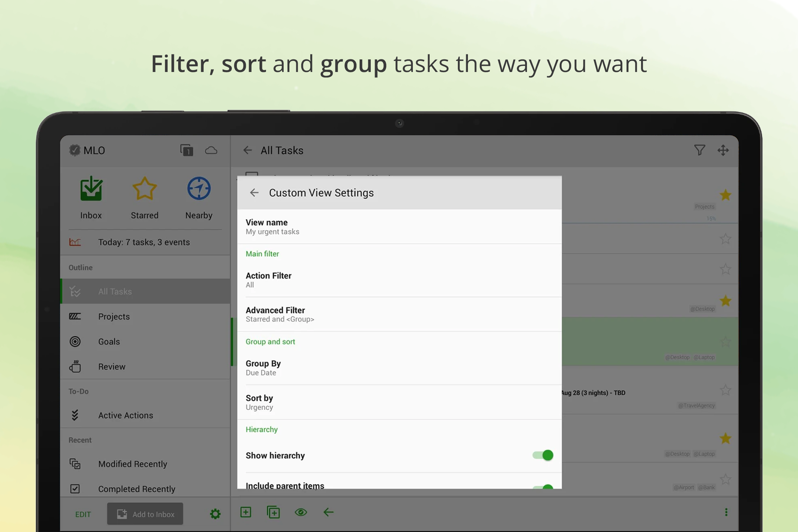This screenshot has height=532, width=798.
Task: Select Active Actions in To-Do list
Action: click(125, 415)
